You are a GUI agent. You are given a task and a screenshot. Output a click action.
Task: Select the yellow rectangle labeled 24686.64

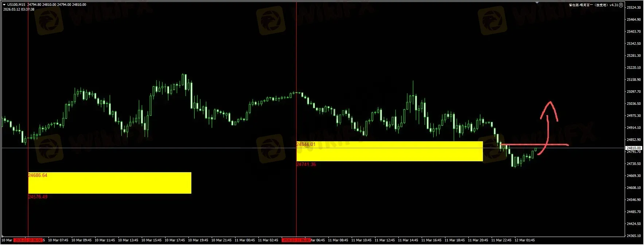(110, 183)
